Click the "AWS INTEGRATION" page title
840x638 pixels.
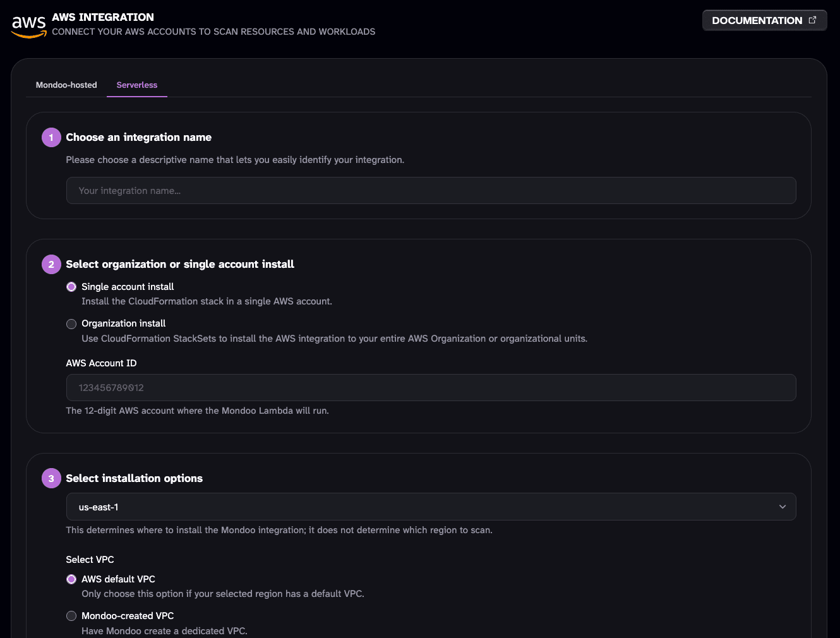point(103,17)
